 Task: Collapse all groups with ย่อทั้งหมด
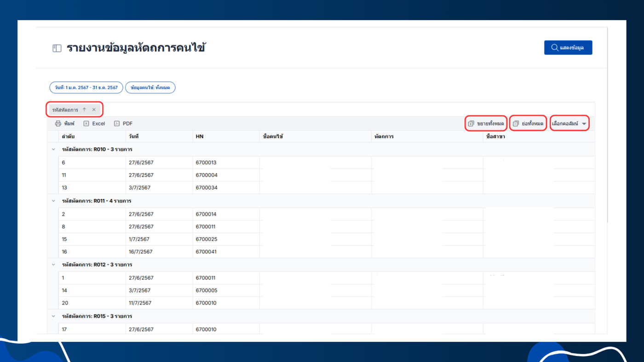pos(528,124)
